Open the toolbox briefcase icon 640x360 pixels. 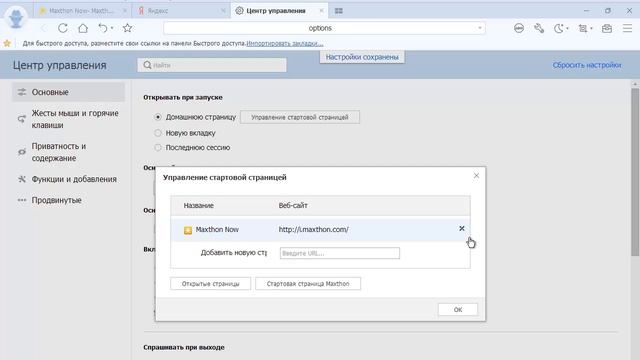607,28
